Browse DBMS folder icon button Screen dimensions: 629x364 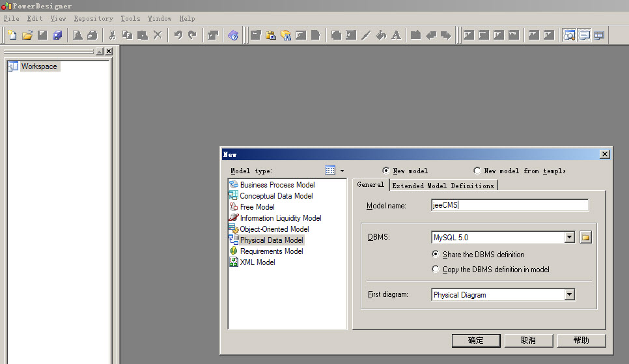pos(585,237)
